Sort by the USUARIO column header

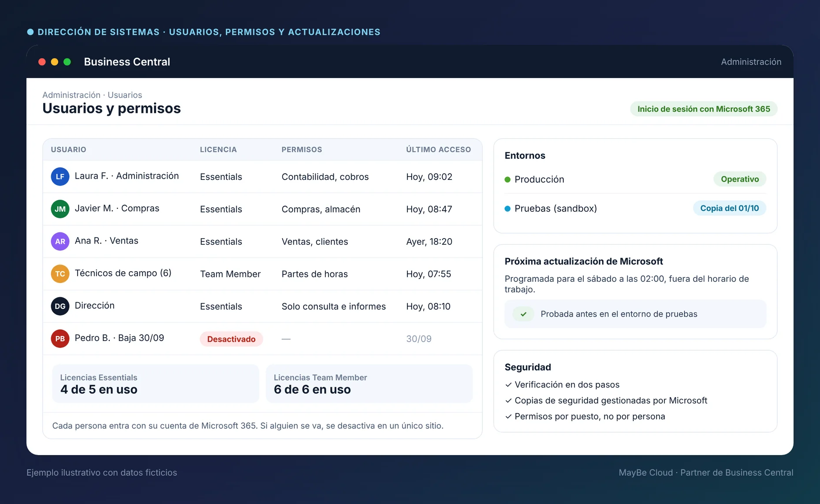point(68,149)
